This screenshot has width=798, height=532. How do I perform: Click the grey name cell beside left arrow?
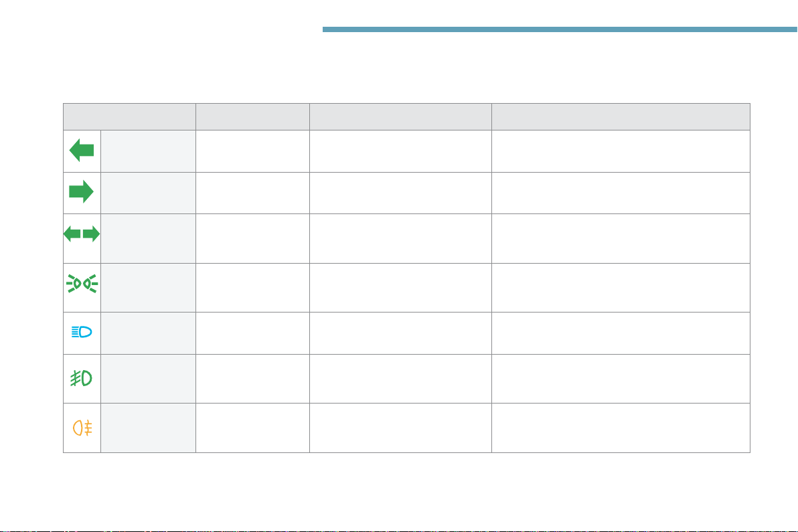click(x=148, y=151)
